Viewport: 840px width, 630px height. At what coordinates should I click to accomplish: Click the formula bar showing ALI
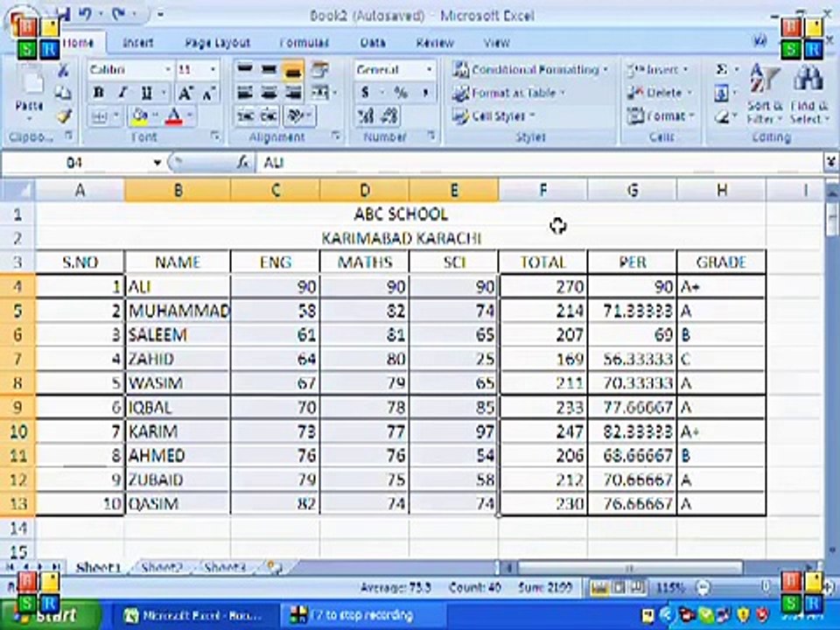click(540, 163)
